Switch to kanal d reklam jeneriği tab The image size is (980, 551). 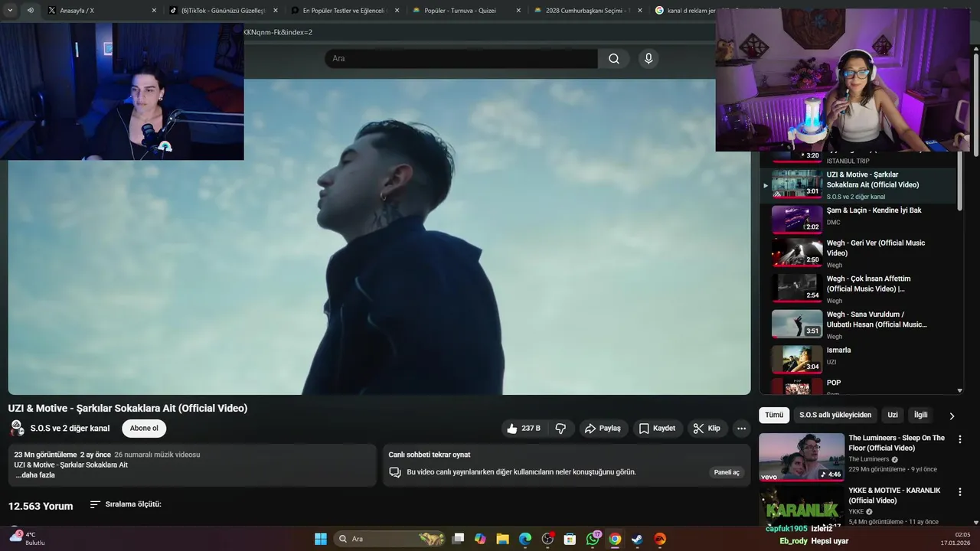(684, 11)
